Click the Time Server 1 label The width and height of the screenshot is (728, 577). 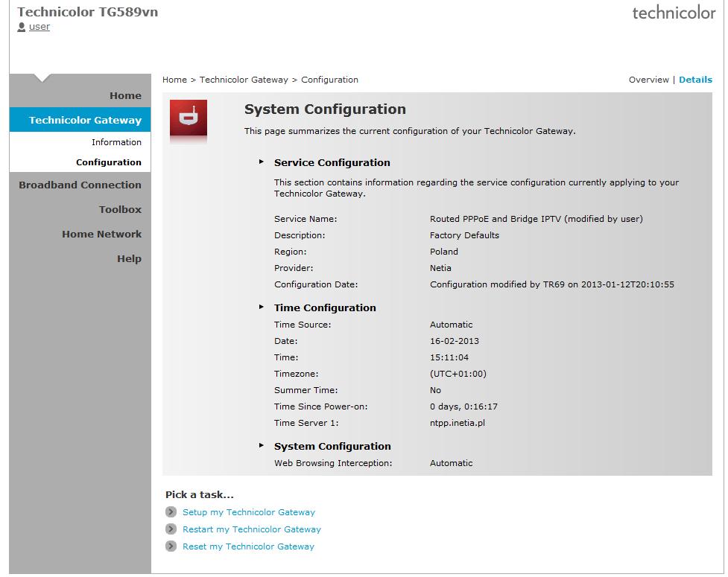pos(306,423)
